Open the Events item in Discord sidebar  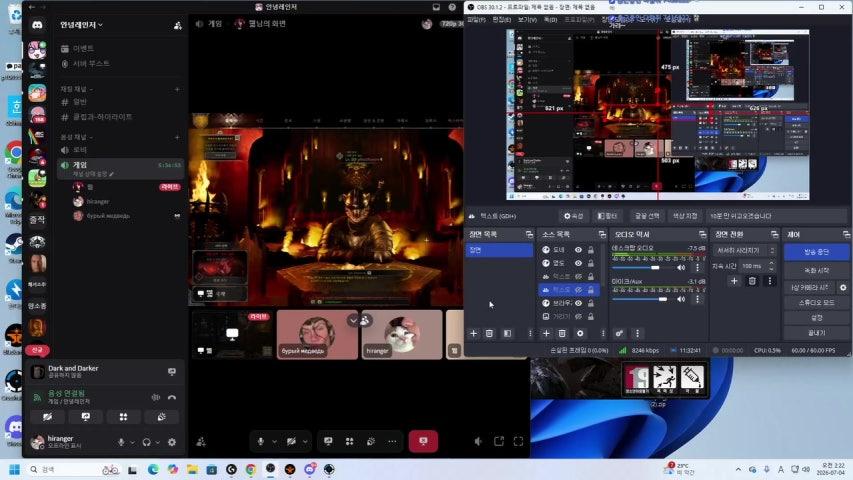tap(120, 48)
